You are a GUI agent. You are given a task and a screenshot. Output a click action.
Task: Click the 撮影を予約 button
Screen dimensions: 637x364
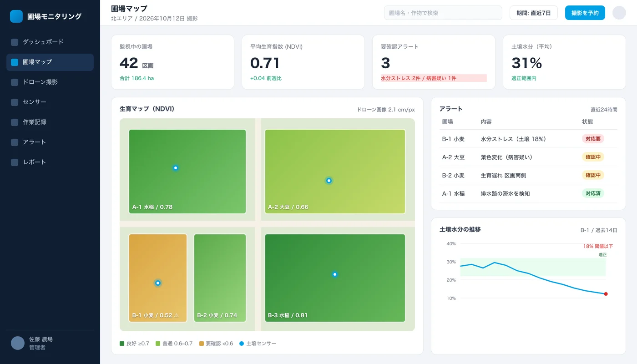(x=585, y=13)
